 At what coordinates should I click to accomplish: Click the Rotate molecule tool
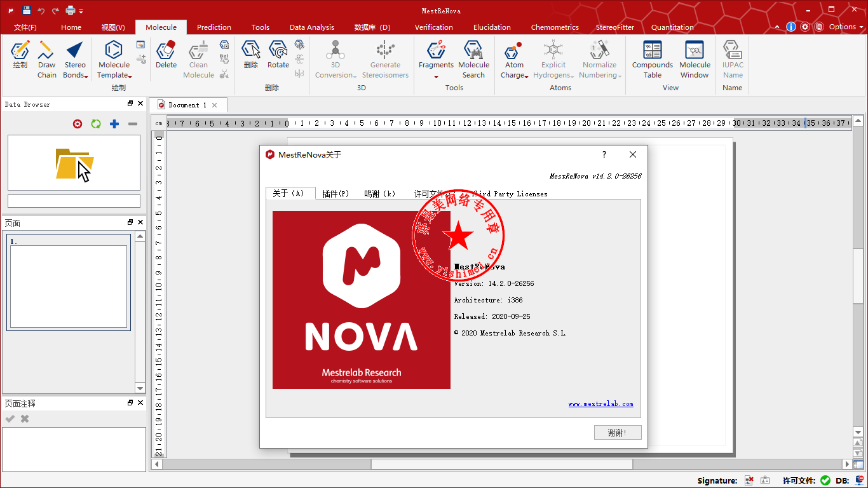278,55
